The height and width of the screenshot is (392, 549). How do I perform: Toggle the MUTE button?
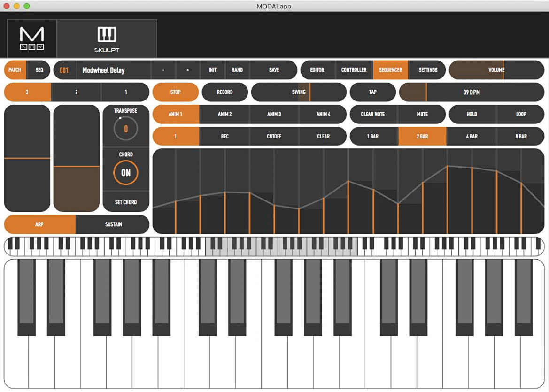(422, 114)
